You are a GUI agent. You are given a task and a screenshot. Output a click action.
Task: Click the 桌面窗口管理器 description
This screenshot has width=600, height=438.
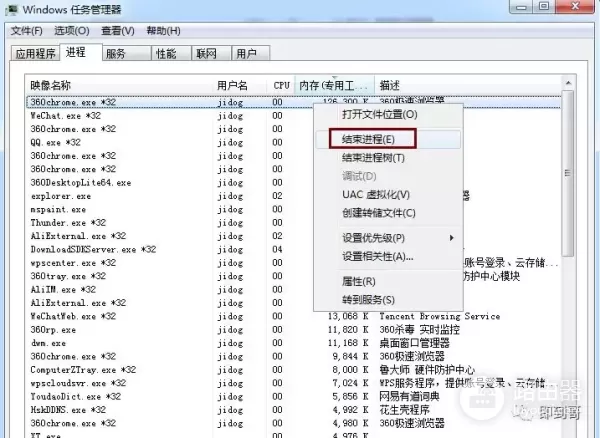(414, 343)
